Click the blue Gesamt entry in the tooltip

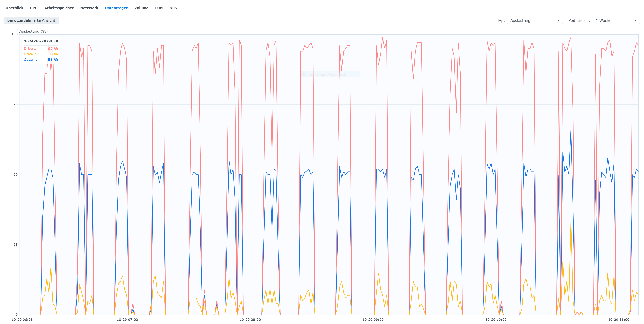click(30, 60)
